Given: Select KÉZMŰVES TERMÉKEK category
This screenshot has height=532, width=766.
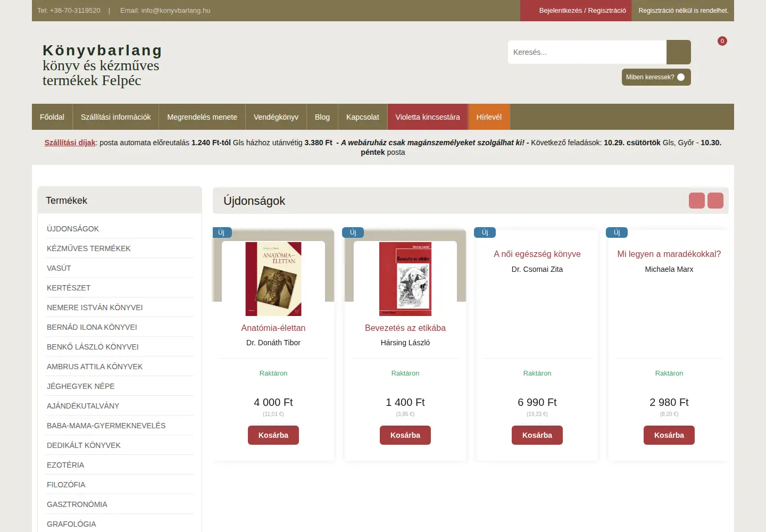Looking at the screenshot, I should (x=120, y=248).
